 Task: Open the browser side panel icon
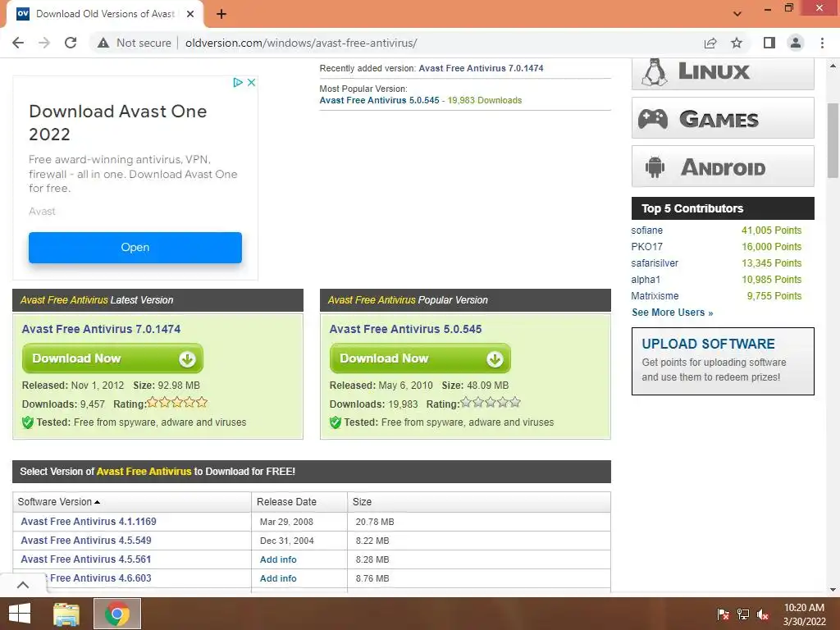pyautogui.click(x=769, y=43)
